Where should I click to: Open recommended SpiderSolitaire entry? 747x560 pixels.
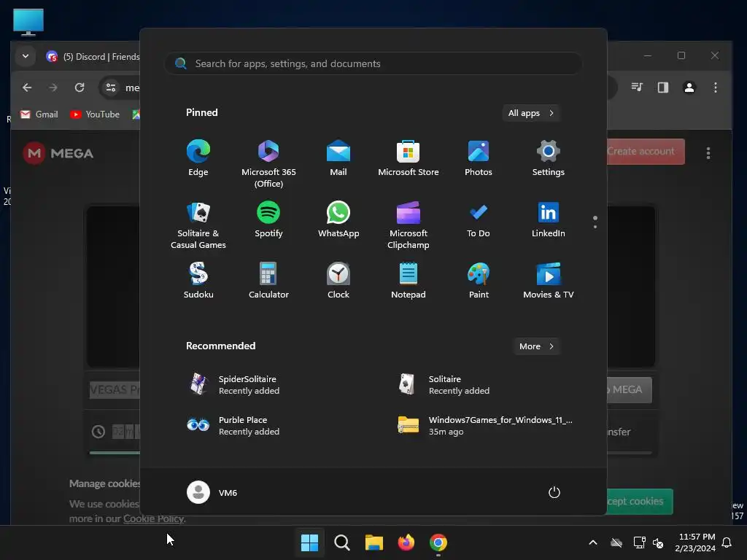[x=233, y=385]
